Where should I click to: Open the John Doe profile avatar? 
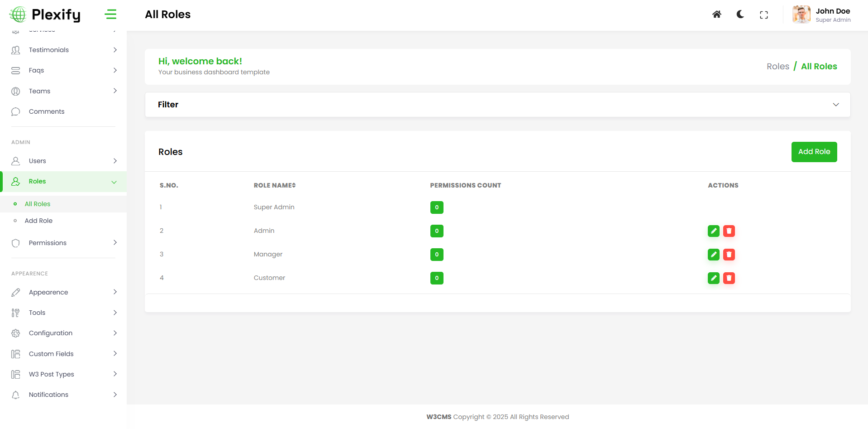pyautogui.click(x=801, y=14)
